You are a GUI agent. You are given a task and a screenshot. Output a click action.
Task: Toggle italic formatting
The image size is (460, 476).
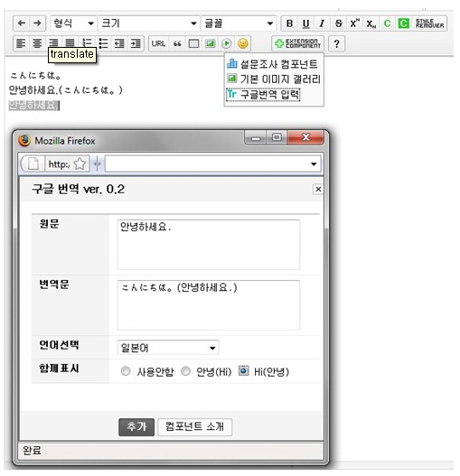coord(322,23)
